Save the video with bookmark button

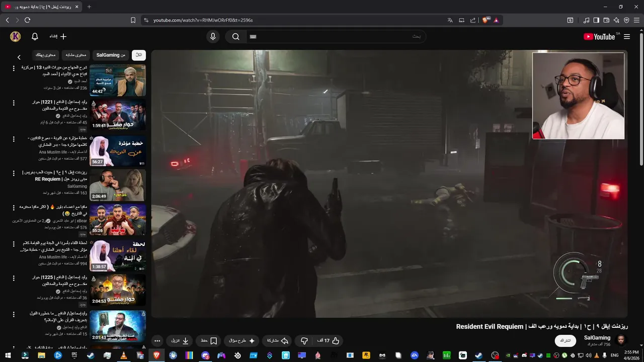[209, 340]
